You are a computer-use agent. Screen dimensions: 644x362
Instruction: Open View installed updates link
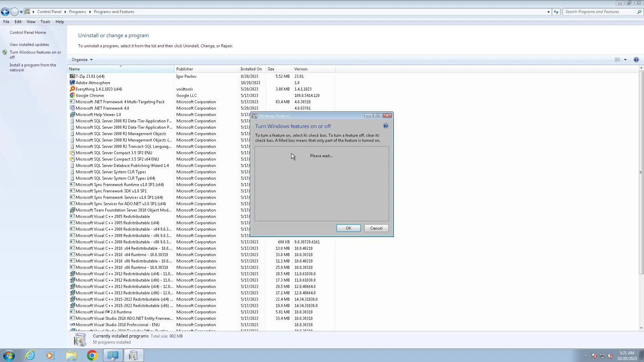pos(29,45)
